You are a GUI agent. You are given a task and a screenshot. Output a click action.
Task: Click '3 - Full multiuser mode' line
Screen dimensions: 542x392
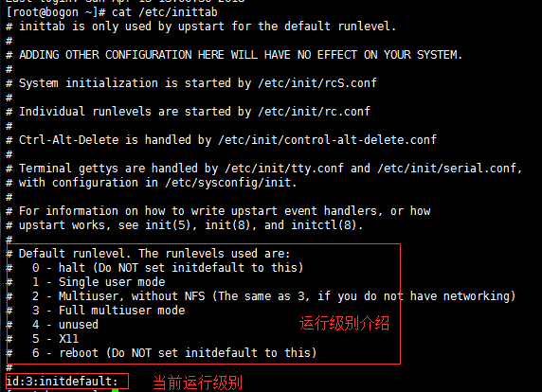[109, 311]
